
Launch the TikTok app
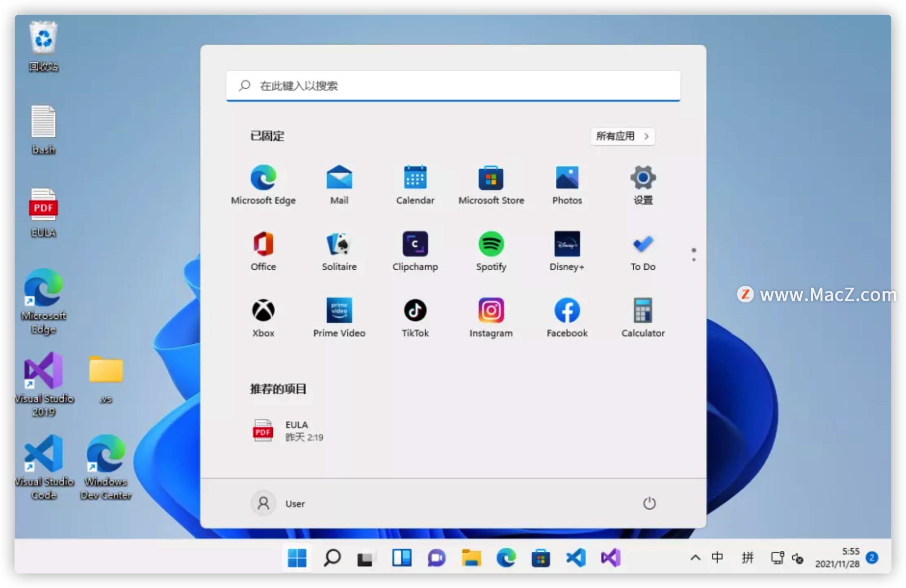(415, 317)
